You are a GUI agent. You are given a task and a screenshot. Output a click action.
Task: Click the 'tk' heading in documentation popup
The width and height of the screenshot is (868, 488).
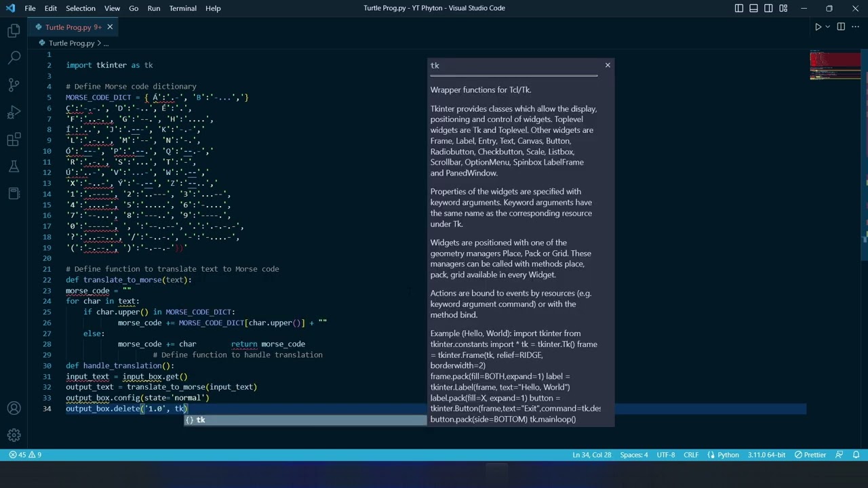click(x=435, y=66)
